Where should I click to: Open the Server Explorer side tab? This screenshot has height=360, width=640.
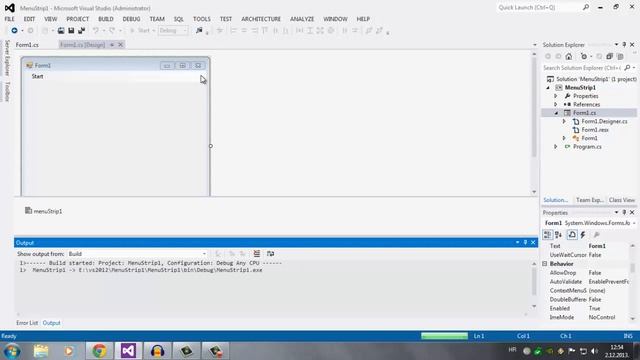tap(7, 58)
